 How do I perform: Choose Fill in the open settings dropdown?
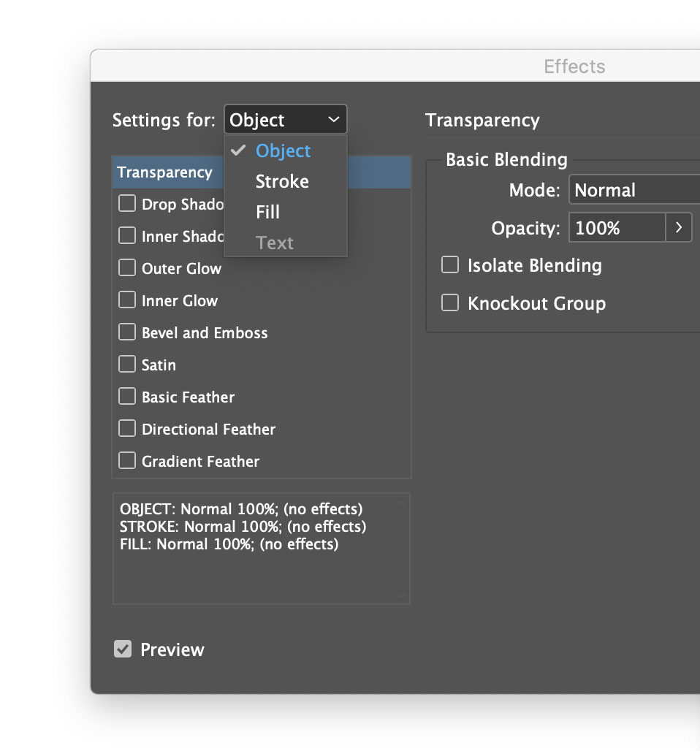268,212
